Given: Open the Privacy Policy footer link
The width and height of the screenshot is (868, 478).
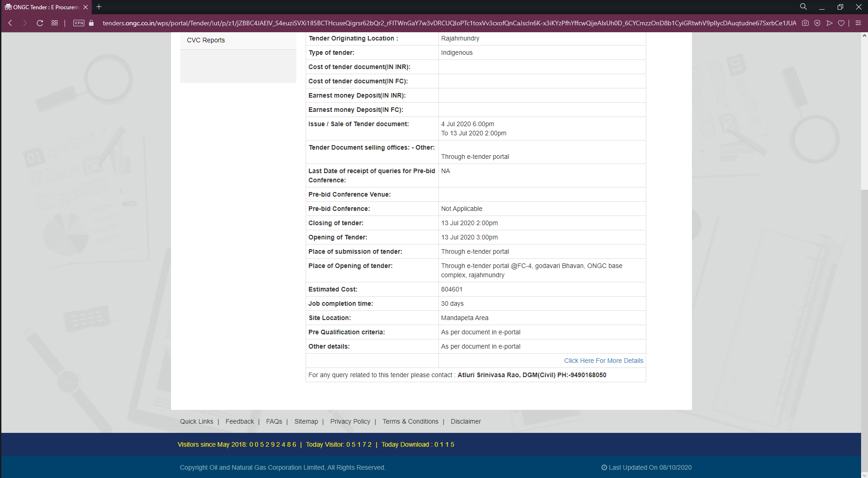Looking at the screenshot, I should tap(350, 421).
